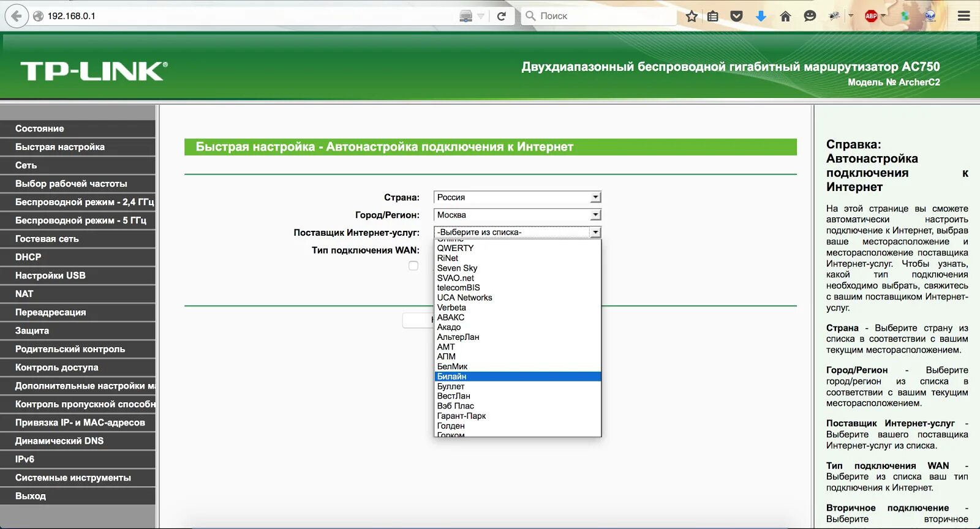
Task: Open the Сеть sidebar section
Action: click(78, 165)
